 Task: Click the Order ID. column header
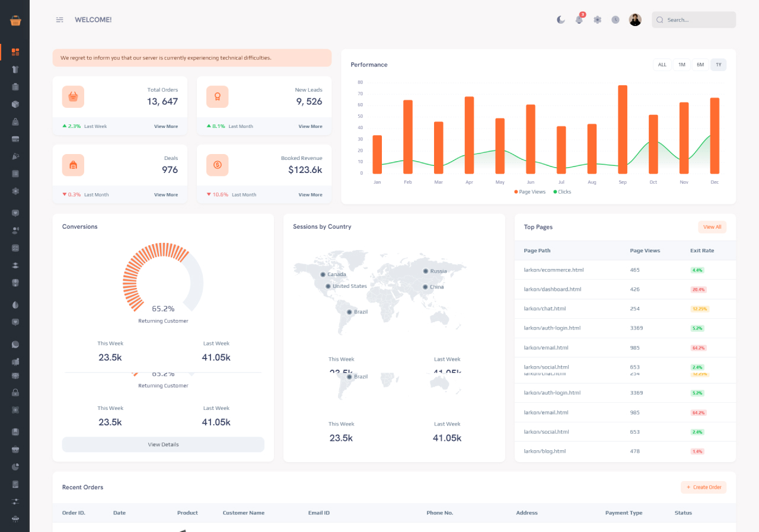[x=74, y=512]
